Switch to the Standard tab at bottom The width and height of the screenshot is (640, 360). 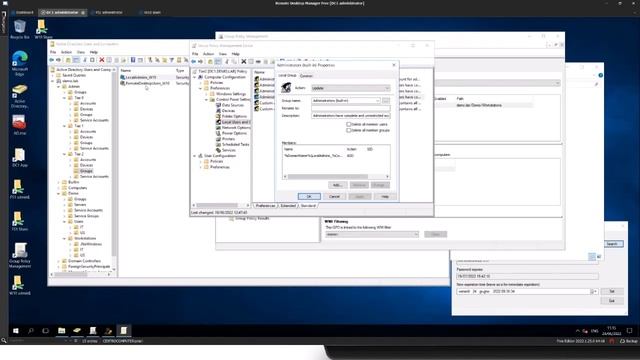coord(308,206)
